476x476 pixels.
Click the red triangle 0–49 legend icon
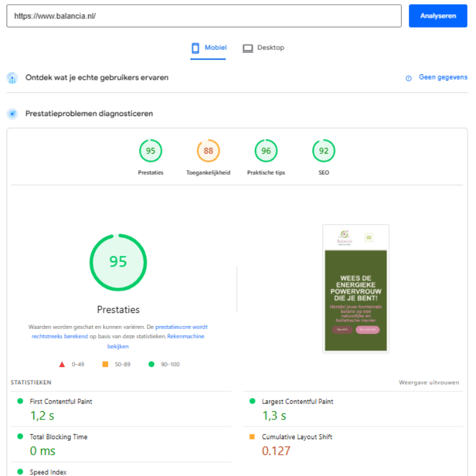[x=62, y=364]
